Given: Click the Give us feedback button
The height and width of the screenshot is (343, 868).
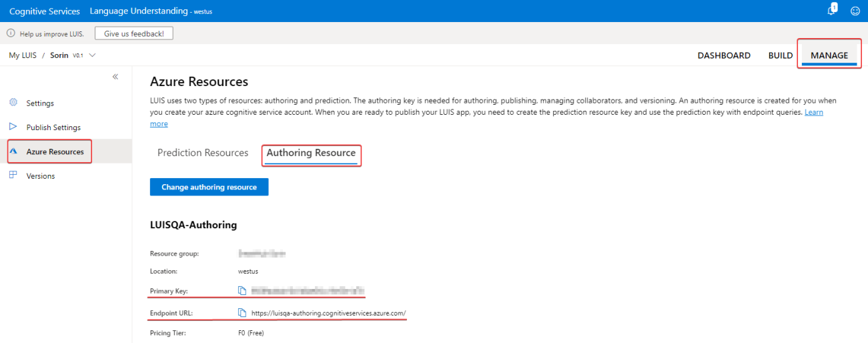Looking at the screenshot, I should [x=134, y=33].
